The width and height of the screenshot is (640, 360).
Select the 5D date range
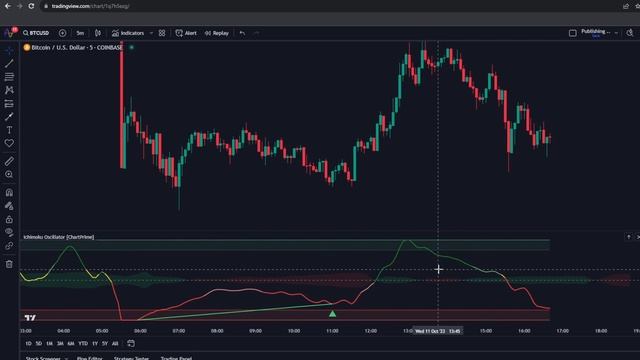point(39,344)
